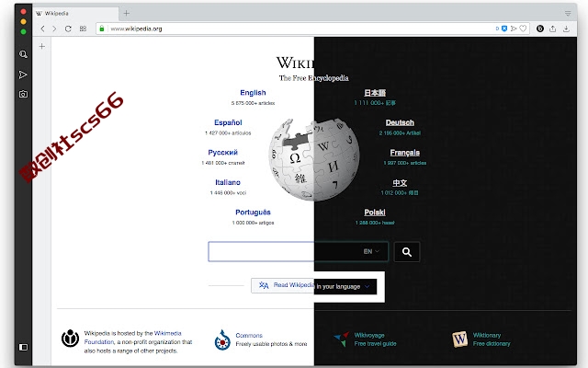Viewport: 588px width, 368px height.
Task: Reload the page with the refresh icon
Action: click(68, 29)
